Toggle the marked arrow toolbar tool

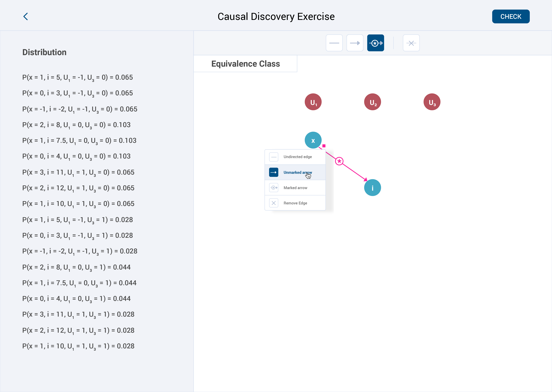click(x=375, y=43)
